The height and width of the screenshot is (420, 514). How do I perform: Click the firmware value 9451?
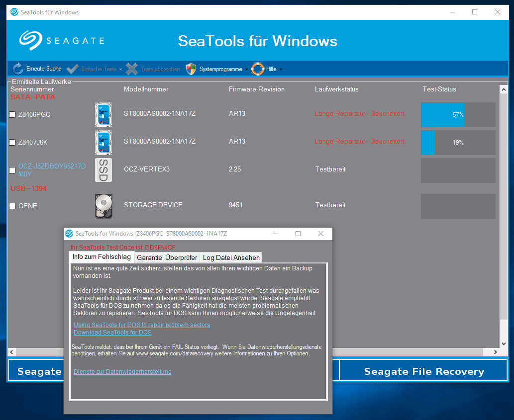tap(236, 205)
